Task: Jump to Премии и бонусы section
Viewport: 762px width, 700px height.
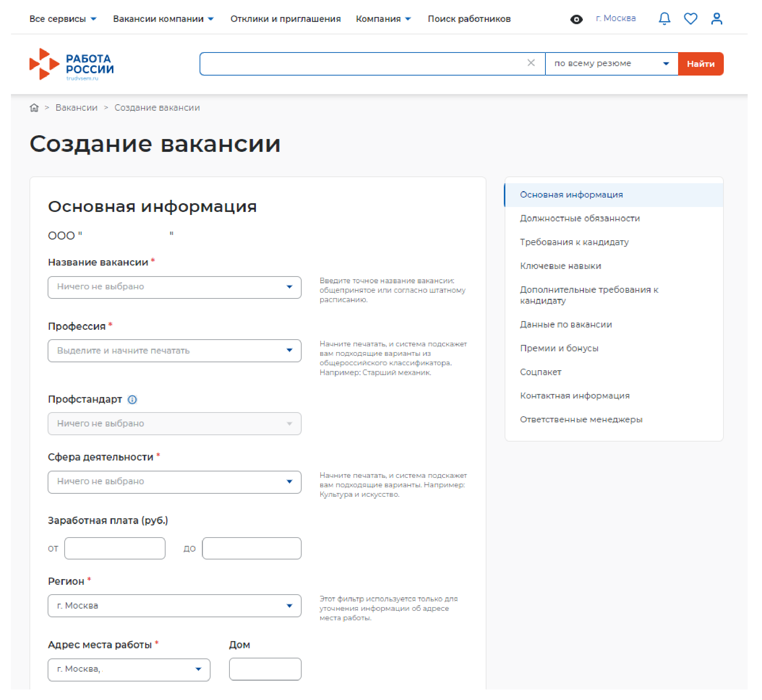Action: click(x=559, y=348)
